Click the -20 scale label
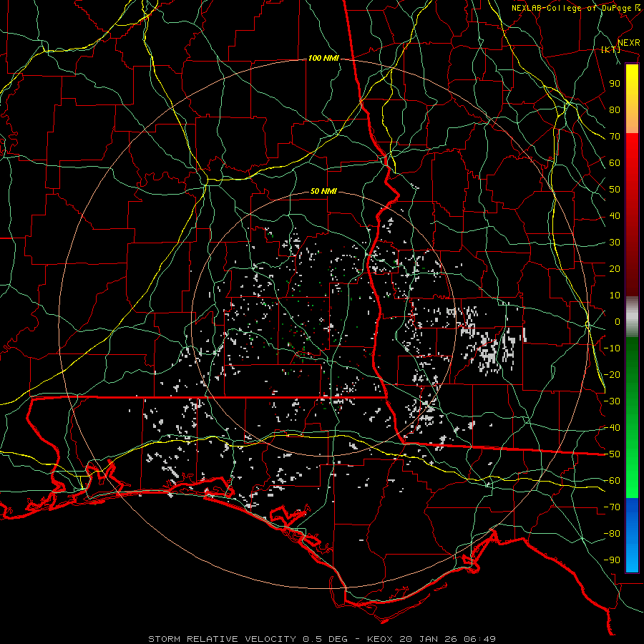The width and height of the screenshot is (644, 644). click(612, 375)
